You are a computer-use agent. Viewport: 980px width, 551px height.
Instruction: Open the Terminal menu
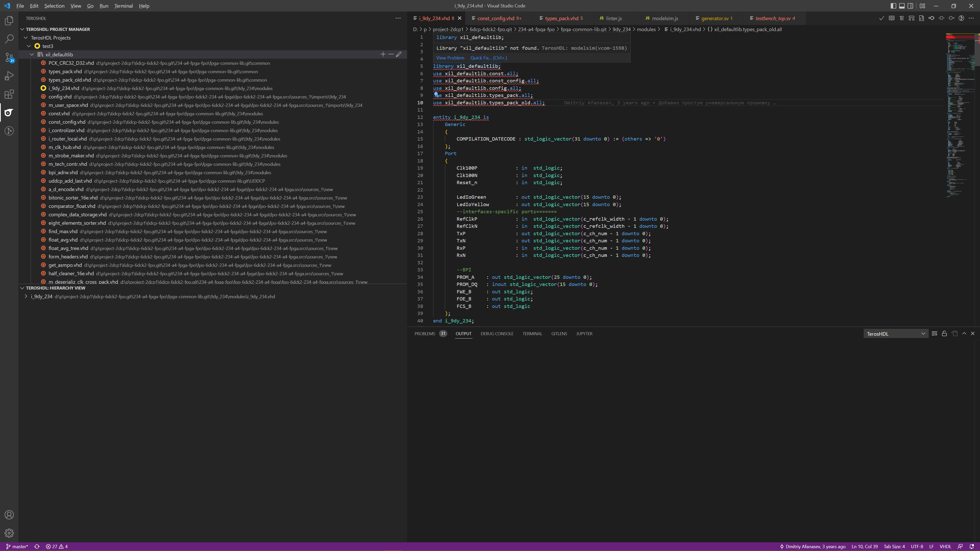pos(123,6)
